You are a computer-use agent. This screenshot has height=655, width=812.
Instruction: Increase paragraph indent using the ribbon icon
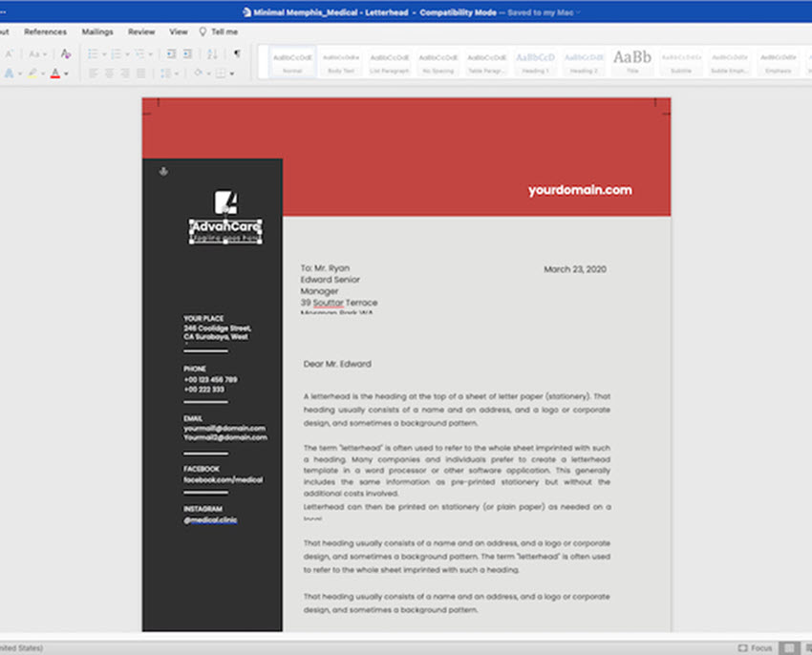186,54
